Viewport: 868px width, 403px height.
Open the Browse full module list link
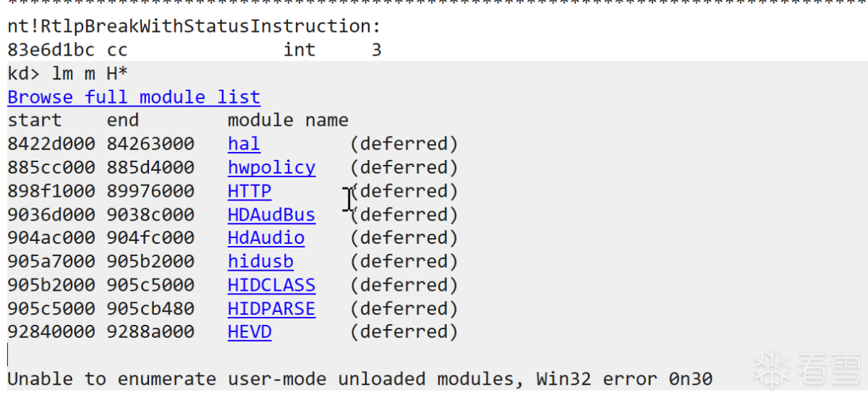pyautogui.click(x=134, y=97)
